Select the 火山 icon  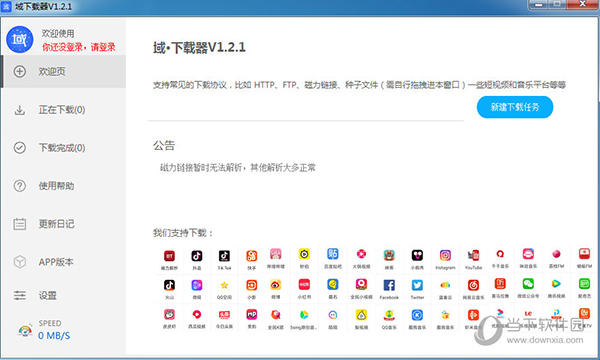tap(169, 285)
